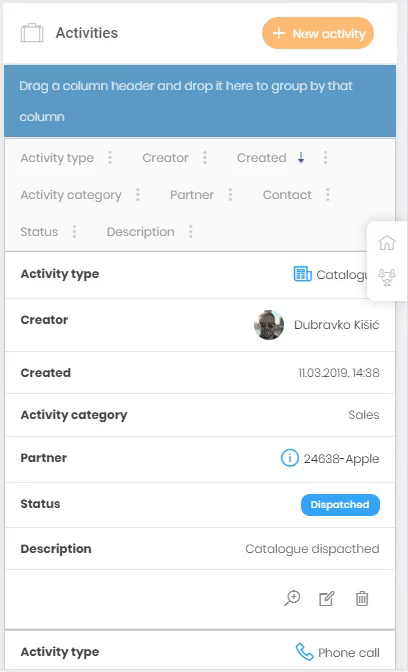
Task: Sort by the Activity category header
Action: [x=71, y=195]
